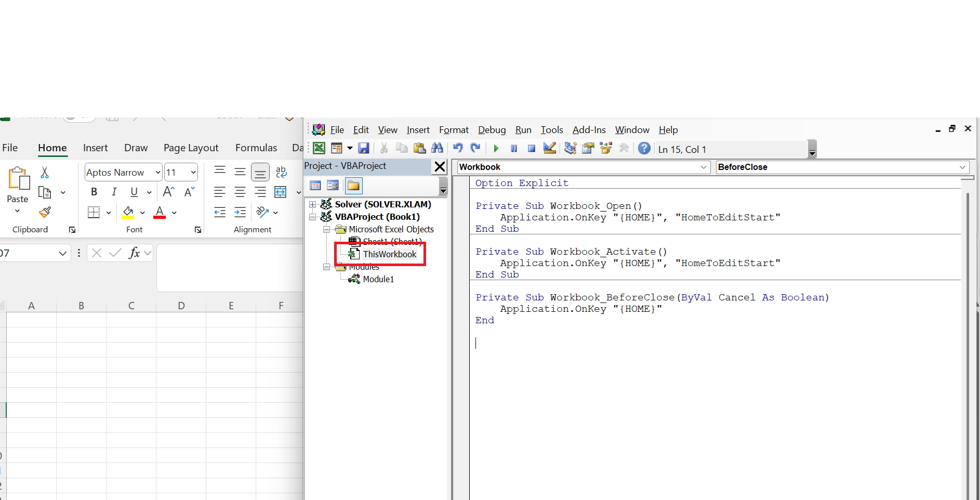Collapse the VBAProject (Book1) tree node
The image size is (980, 500).
[x=312, y=217]
